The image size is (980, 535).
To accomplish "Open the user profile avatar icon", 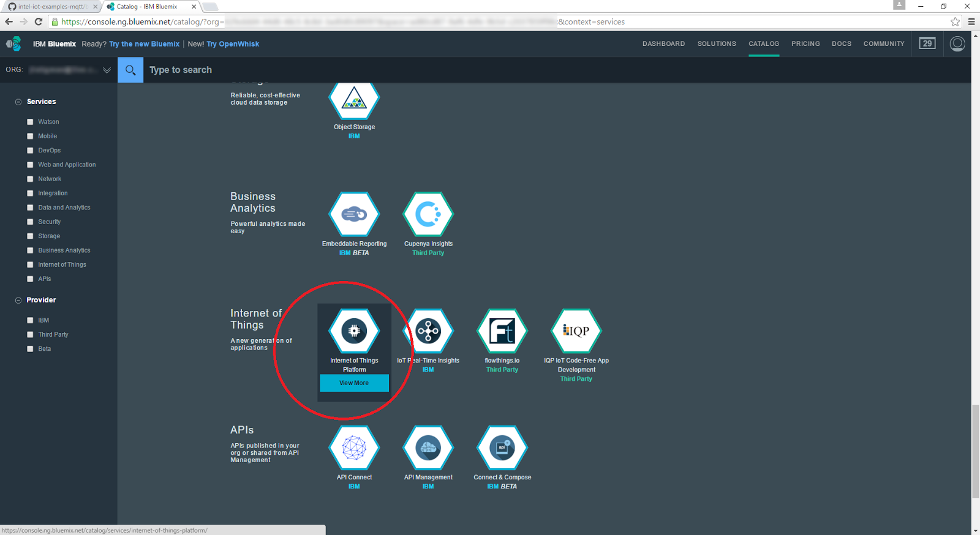I will 957,44.
